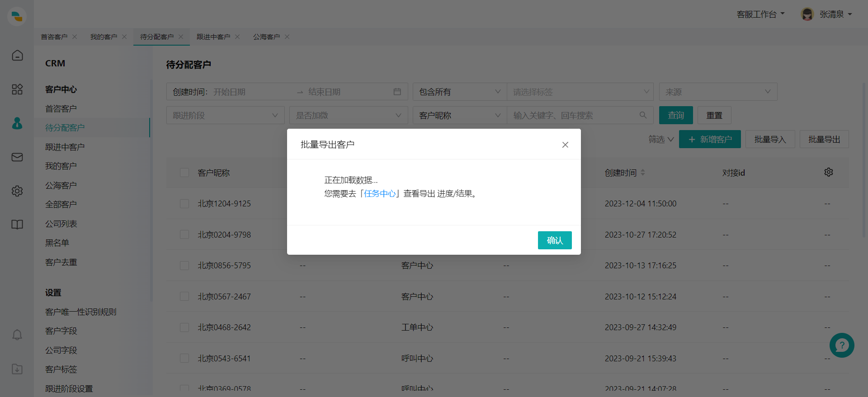Open the table column settings gear
868x397 pixels.
pyautogui.click(x=829, y=172)
